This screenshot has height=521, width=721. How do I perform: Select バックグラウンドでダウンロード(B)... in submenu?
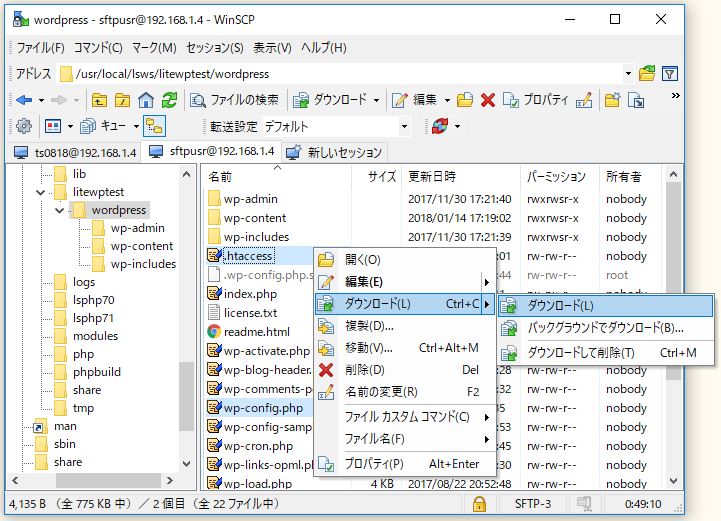pyautogui.click(x=606, y=328)
